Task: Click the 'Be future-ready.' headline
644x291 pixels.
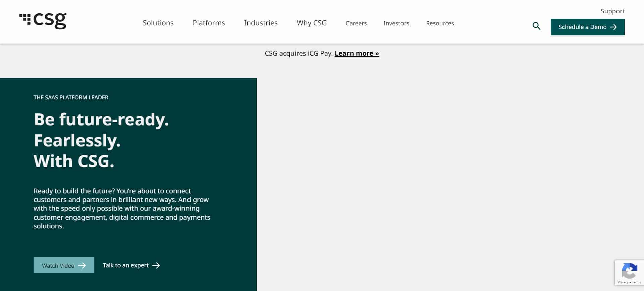Action: (x=101, y=119)
